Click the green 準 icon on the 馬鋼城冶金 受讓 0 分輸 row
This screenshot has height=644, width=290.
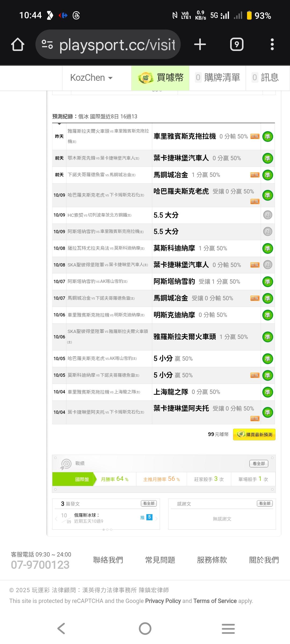268,298
